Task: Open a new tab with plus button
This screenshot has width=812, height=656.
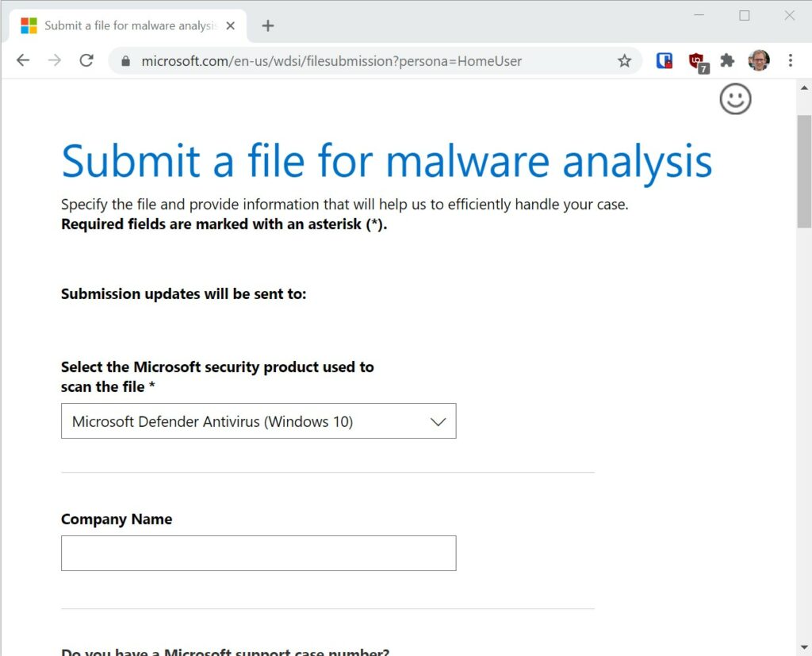Action: [268, 25]
